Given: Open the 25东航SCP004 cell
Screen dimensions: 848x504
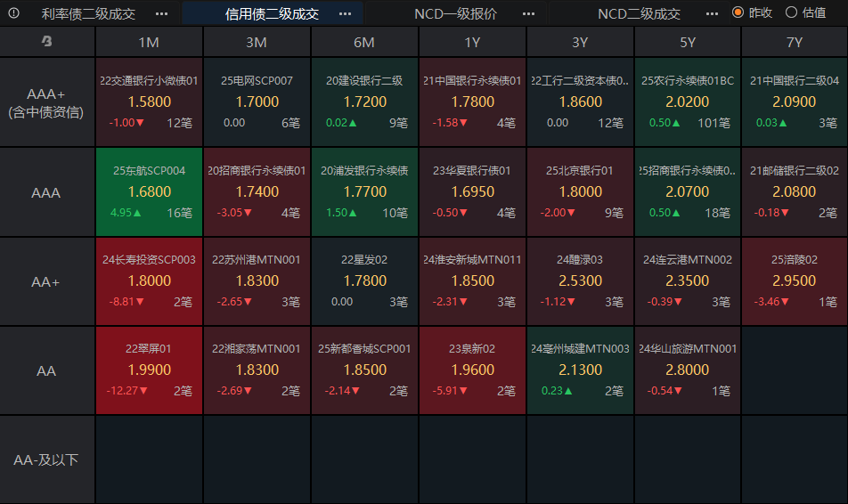Looking at the screenshot, I should tap(150, 192).
